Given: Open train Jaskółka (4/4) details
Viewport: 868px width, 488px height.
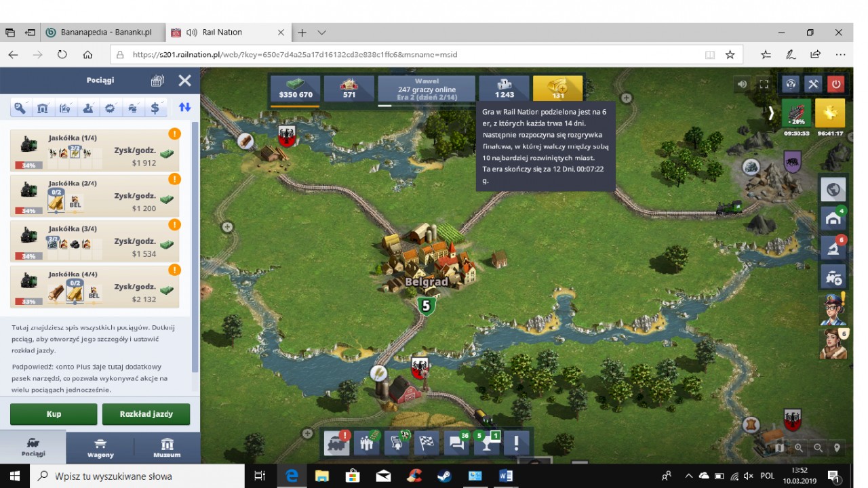Looking at the screenshot, I should coord(95,286).
